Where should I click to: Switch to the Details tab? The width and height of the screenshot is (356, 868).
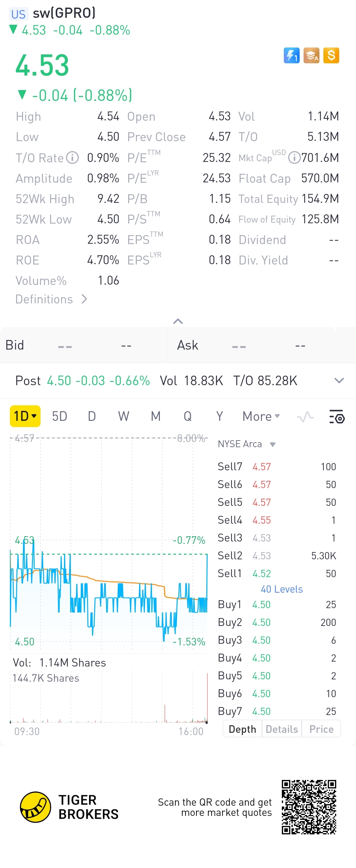(x=282, y=729)
